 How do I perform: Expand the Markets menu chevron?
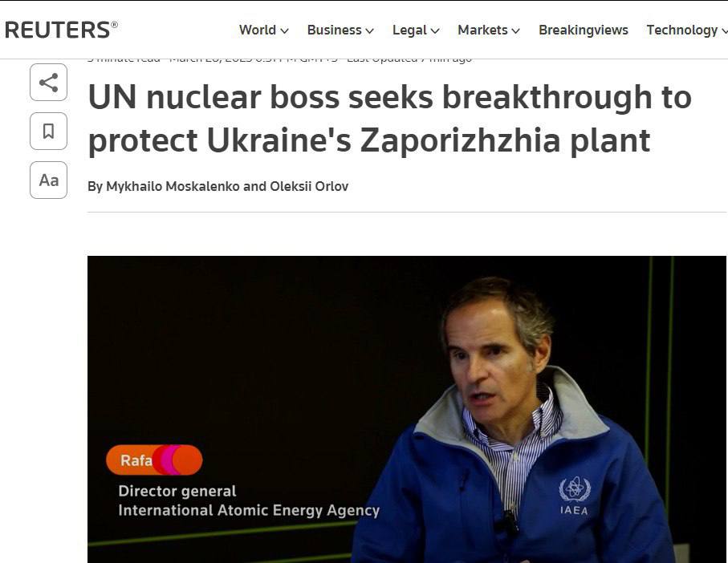[x=515, y=31]
